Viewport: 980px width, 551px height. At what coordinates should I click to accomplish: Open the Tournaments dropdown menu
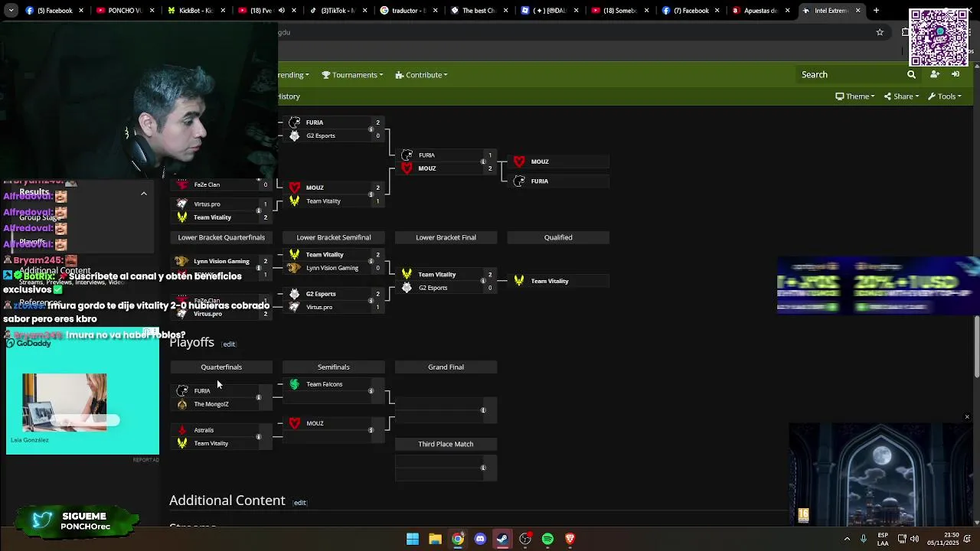(351, 75)
